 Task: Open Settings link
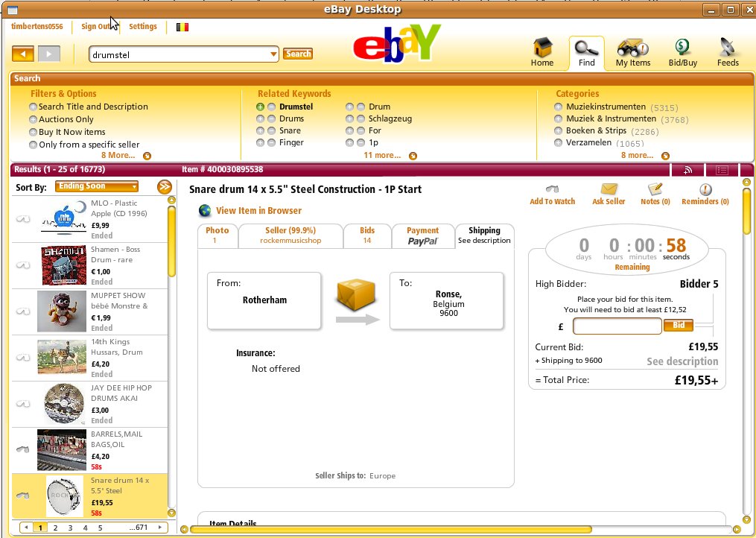click(143, 27)
